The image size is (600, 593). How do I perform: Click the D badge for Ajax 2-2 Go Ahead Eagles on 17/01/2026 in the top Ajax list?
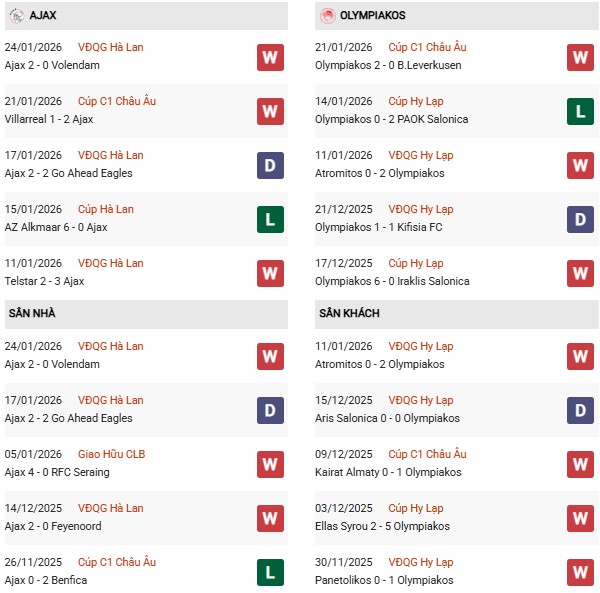point(270,165)
